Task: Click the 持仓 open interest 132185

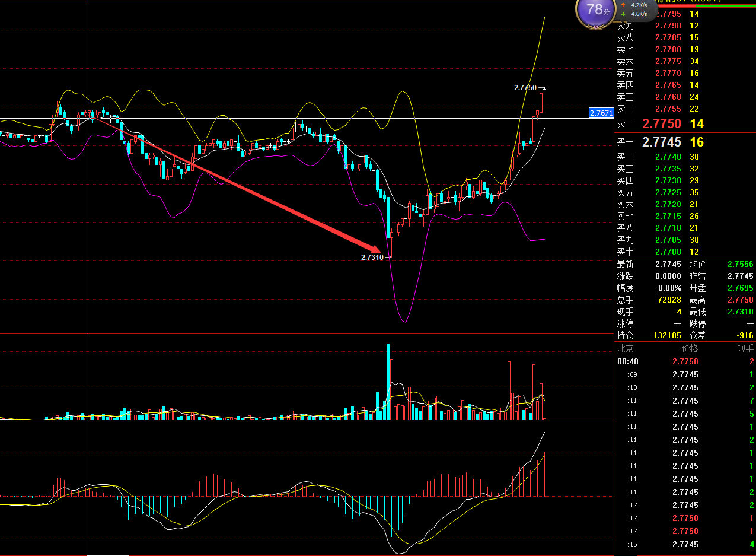Action: pyautogui.click(x=667, y=335)
